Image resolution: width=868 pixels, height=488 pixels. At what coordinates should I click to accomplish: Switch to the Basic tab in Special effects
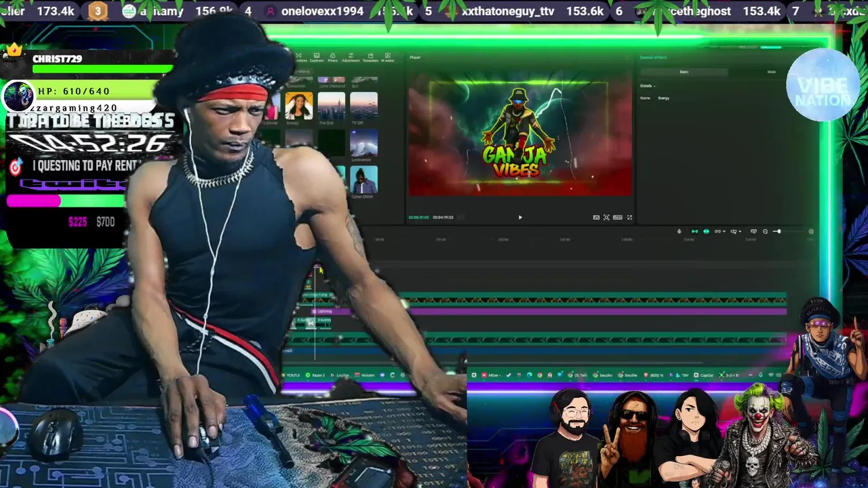684,72
